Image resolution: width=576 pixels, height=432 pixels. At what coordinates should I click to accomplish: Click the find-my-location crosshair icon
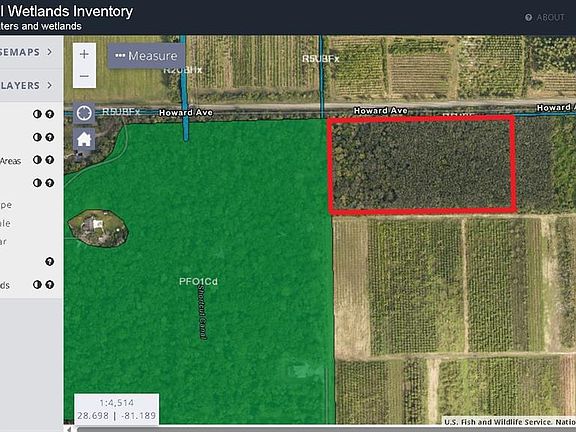(x=84, y=113)
